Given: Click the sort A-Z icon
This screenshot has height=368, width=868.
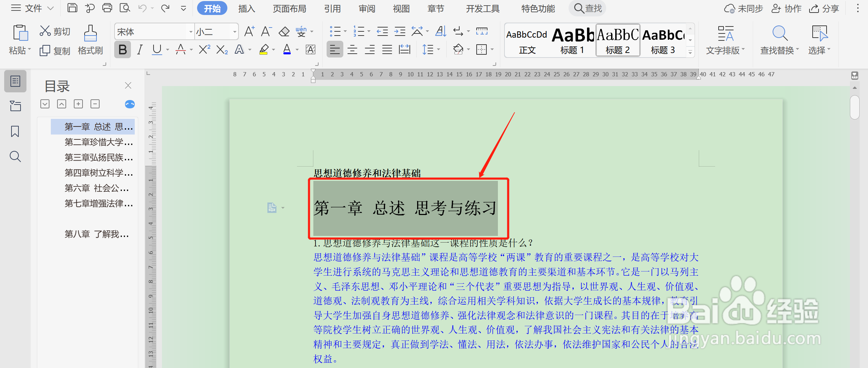Looking at the screenshot, I should (x=441, y=32).
